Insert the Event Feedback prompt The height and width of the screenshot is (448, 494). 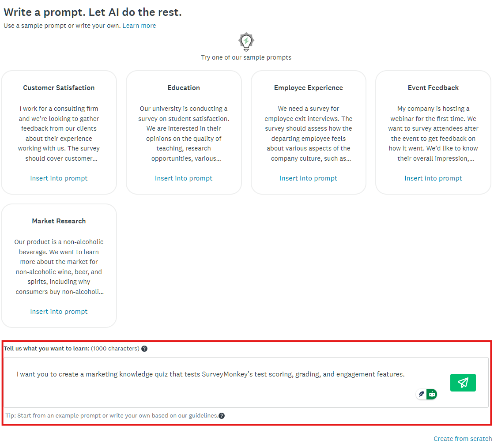pos(433,178)
